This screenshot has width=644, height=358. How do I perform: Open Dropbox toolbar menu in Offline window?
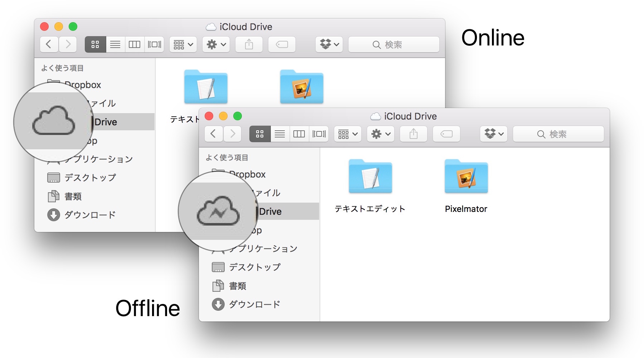point(494,134)
